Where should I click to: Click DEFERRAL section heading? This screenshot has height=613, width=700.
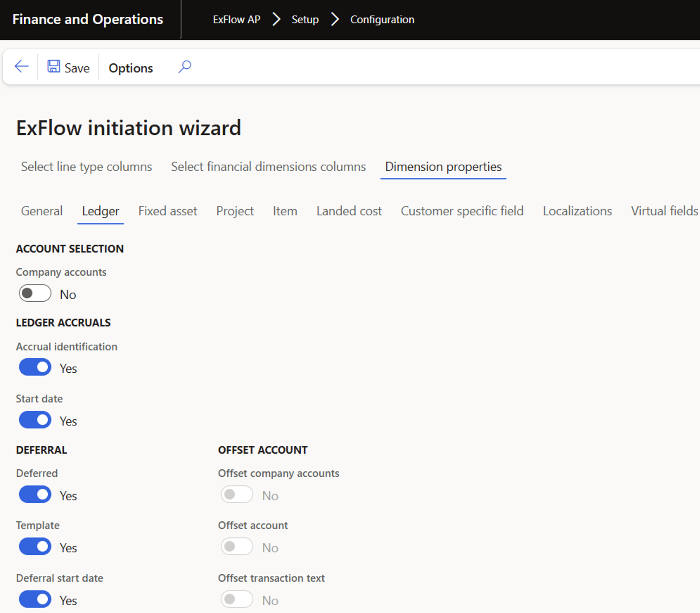(x=42, y=450)
